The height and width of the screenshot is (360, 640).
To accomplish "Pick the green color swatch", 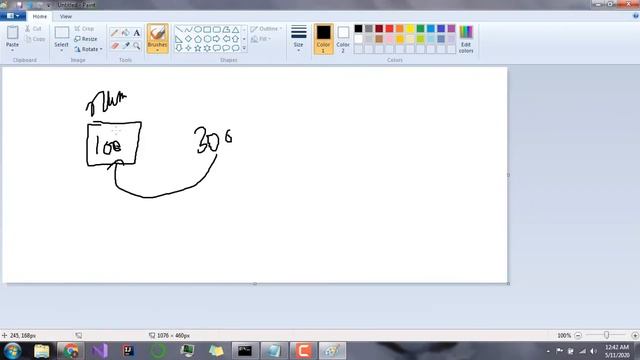I will [420, 29].
